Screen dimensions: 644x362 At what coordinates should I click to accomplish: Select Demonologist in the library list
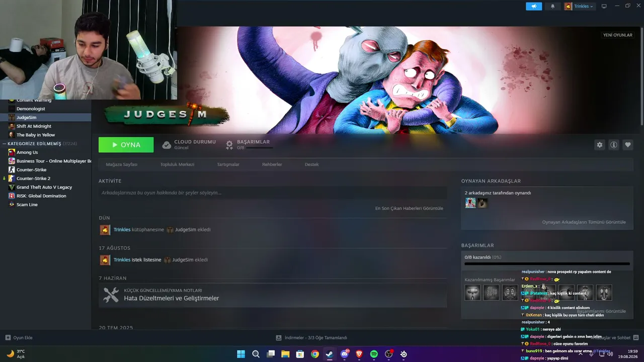click(31, 109)
